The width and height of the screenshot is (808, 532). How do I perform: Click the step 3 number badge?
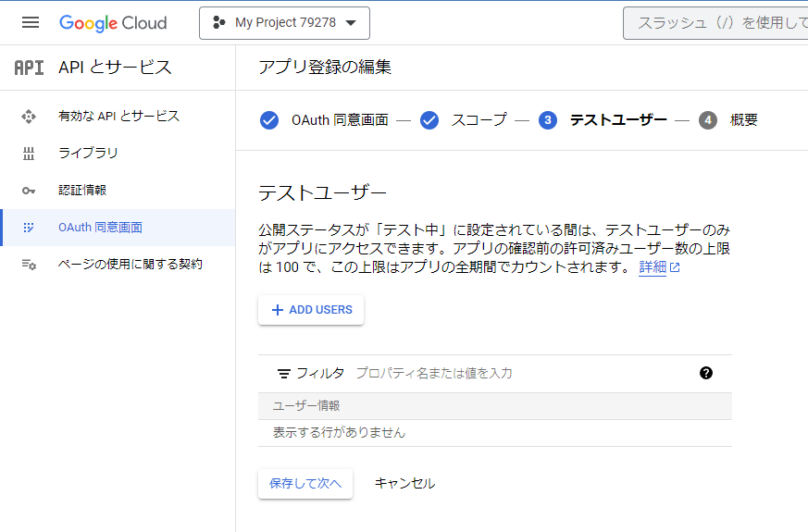coord(548,120)
